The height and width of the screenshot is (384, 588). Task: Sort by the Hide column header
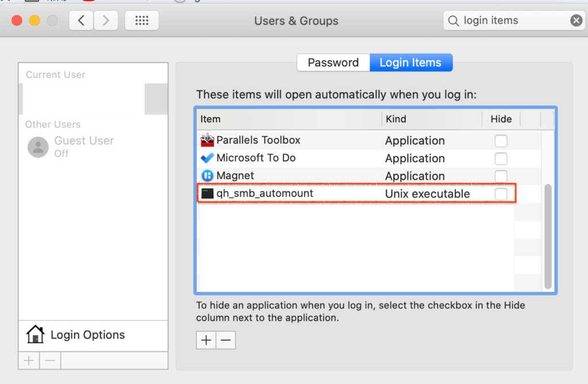501,119
